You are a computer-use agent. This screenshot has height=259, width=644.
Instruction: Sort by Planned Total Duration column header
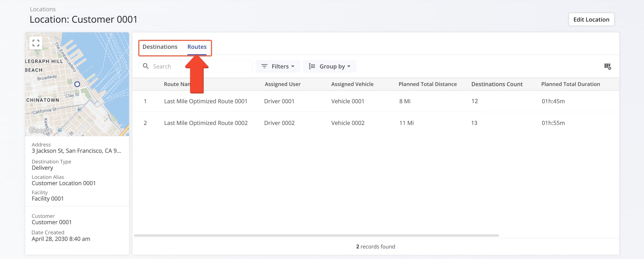(570, 84)
